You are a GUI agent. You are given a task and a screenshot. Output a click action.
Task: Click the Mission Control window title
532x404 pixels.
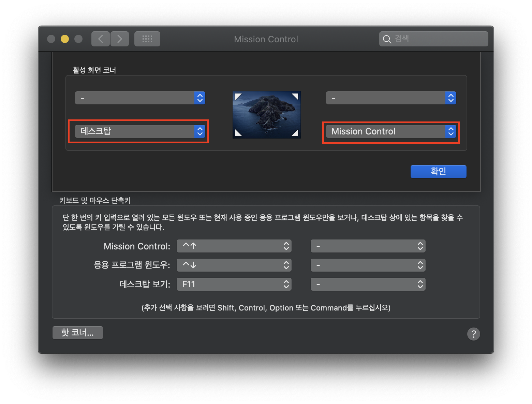pos(266,39)
